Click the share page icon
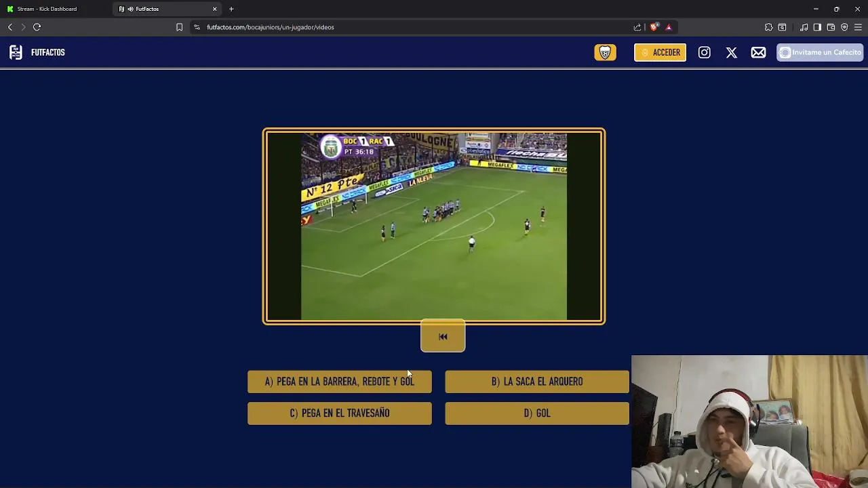This screenshot has width=868, height=488. click(x=637, y=27)
